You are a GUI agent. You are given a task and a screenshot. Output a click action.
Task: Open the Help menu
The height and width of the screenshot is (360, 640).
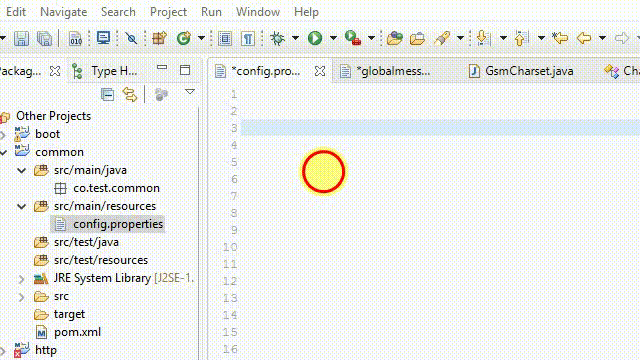click(x=306, y=12)
